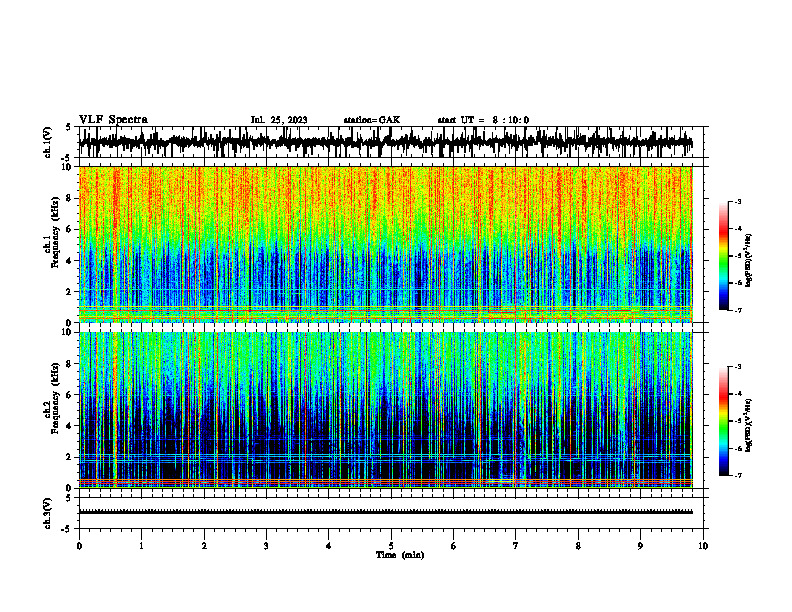
Task: Select the "start UT = 8:10:0" text
Action: [x=483, y=120]
